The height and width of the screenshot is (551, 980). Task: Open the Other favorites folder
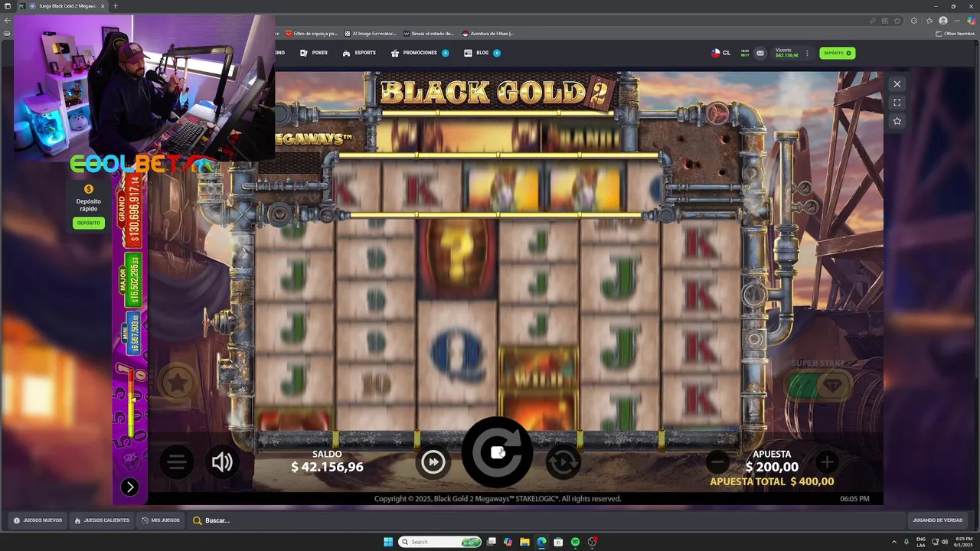tap(955, 34)
